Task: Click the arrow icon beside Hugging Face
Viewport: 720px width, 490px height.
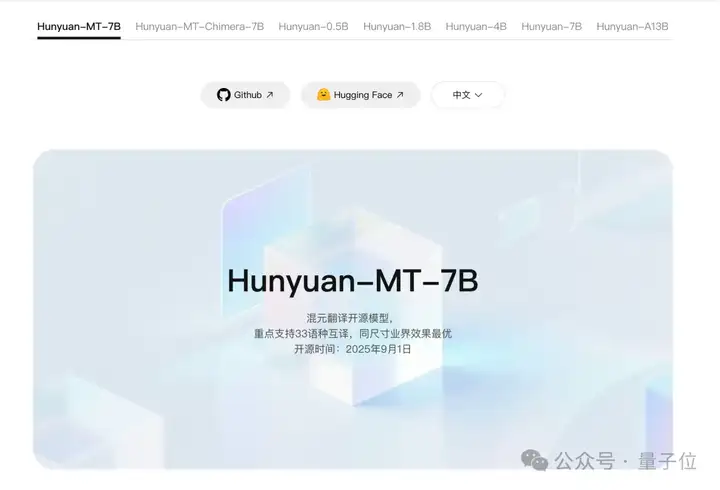Action: [400, 95]
